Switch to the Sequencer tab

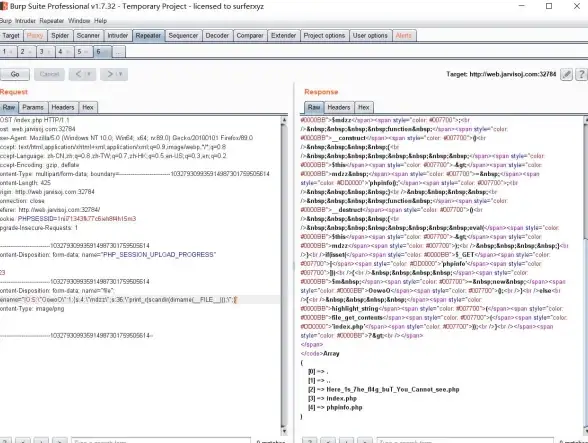coord(183,36)
